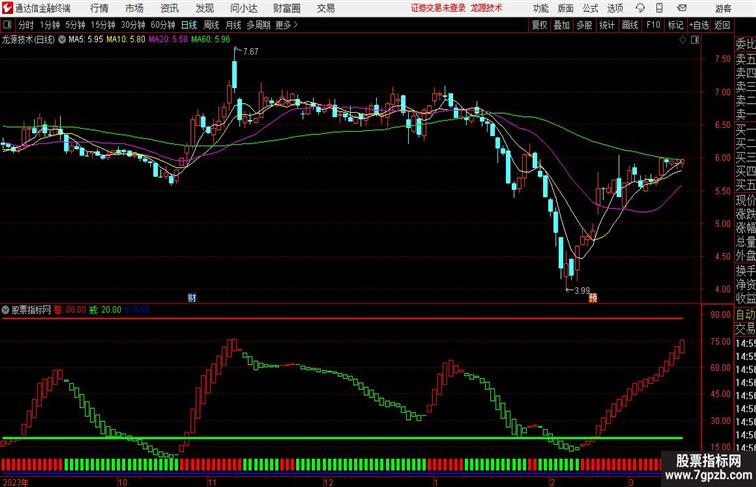This screenshot has height=487, width=756.
Task: Click the 2023年 date axis label
Action: pos(14,482)
